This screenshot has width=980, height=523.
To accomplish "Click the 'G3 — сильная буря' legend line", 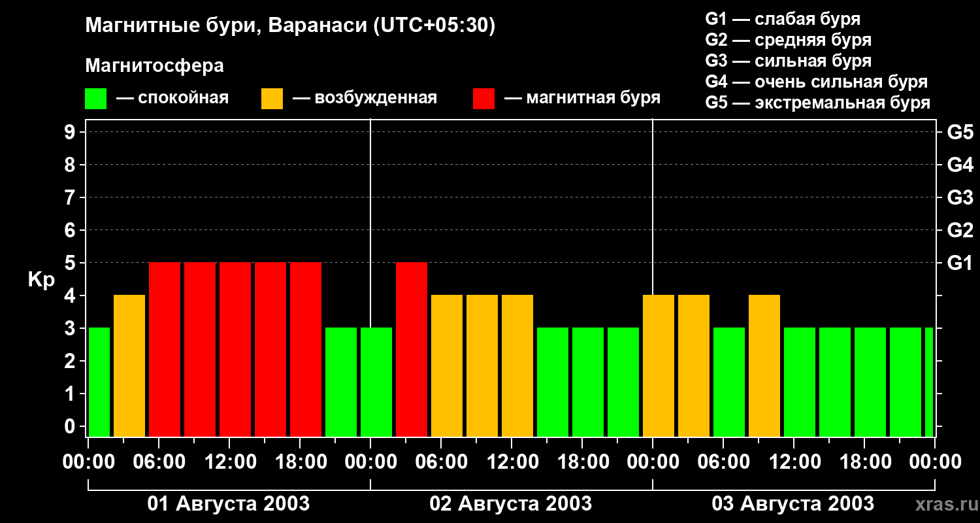I will (x=789, y=61).
